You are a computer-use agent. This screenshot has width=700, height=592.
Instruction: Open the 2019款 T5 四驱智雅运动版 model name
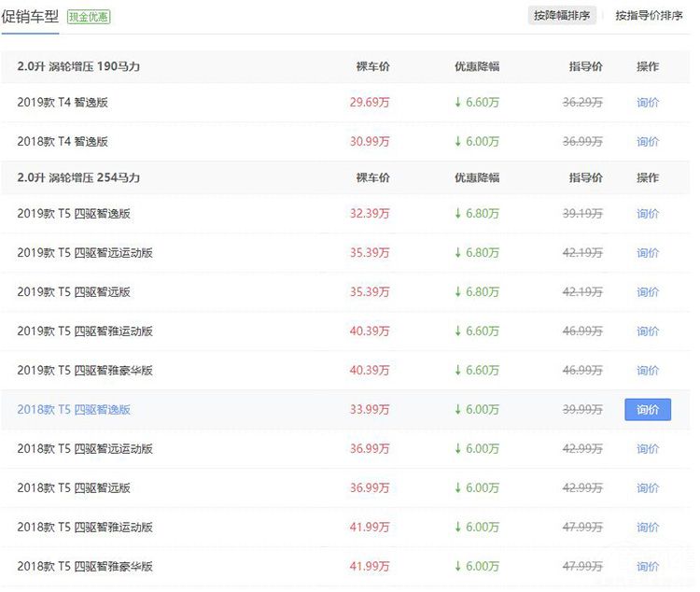click(85, 331)
